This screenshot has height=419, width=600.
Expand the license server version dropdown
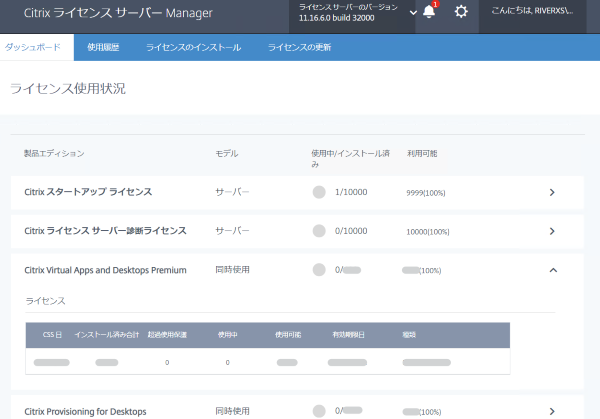(413, 13)
